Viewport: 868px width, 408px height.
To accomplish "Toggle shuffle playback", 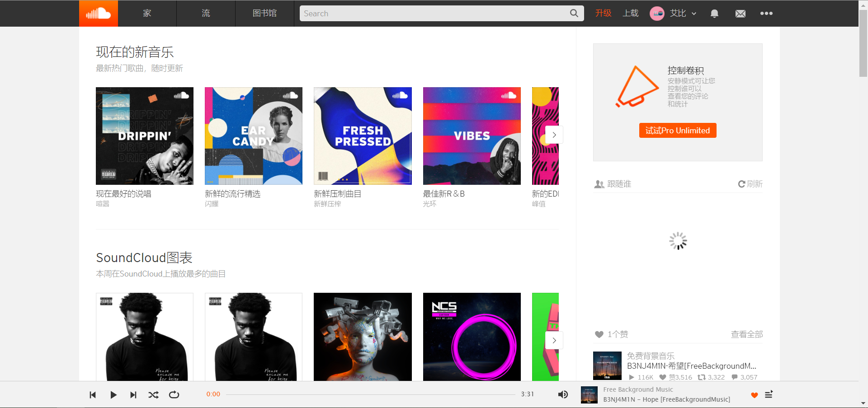I will 154,395.
